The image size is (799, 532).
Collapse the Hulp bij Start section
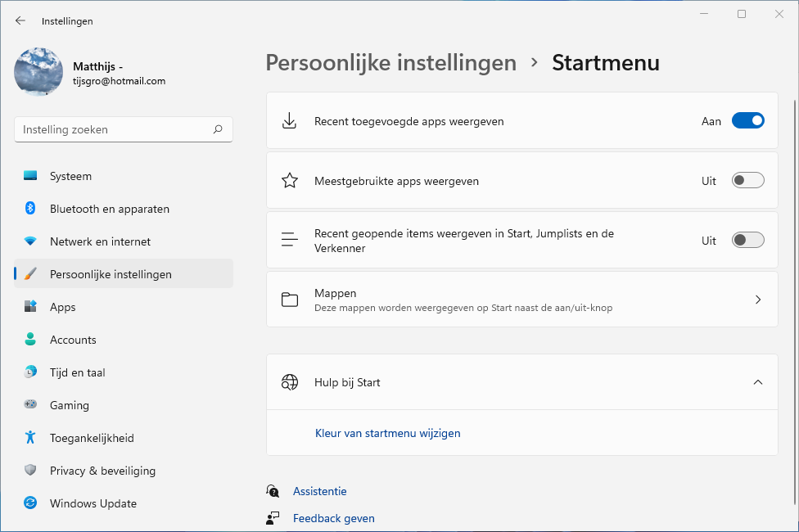click(x=757, y=382)
